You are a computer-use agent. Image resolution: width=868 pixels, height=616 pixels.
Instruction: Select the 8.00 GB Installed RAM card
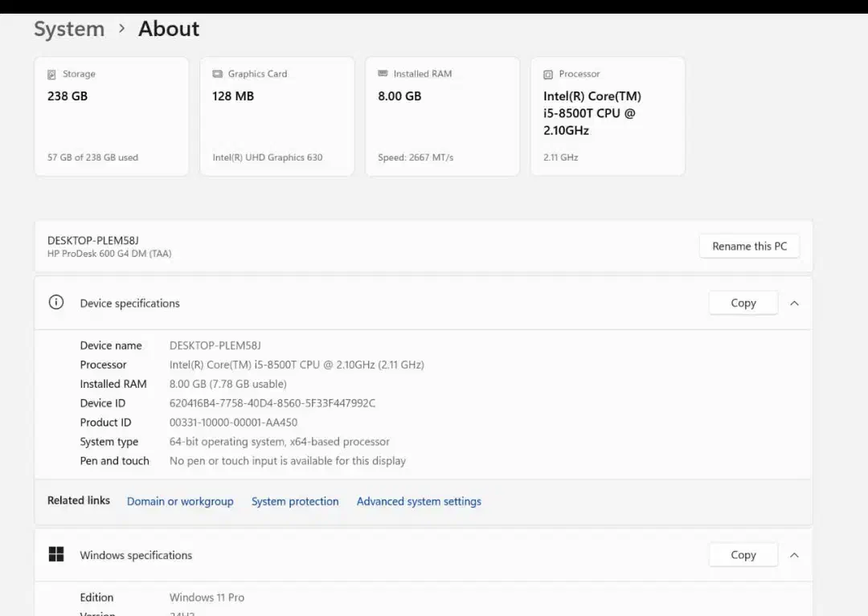[x=442, y=116]
